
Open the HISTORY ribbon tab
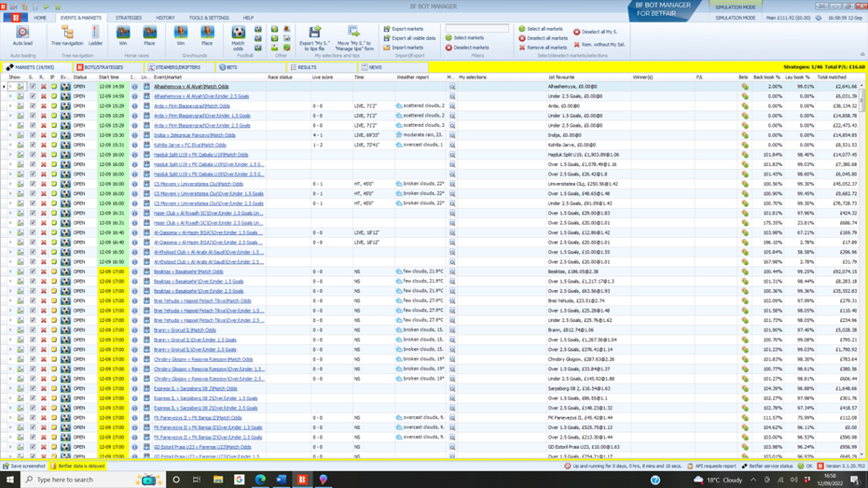point(165,18)
